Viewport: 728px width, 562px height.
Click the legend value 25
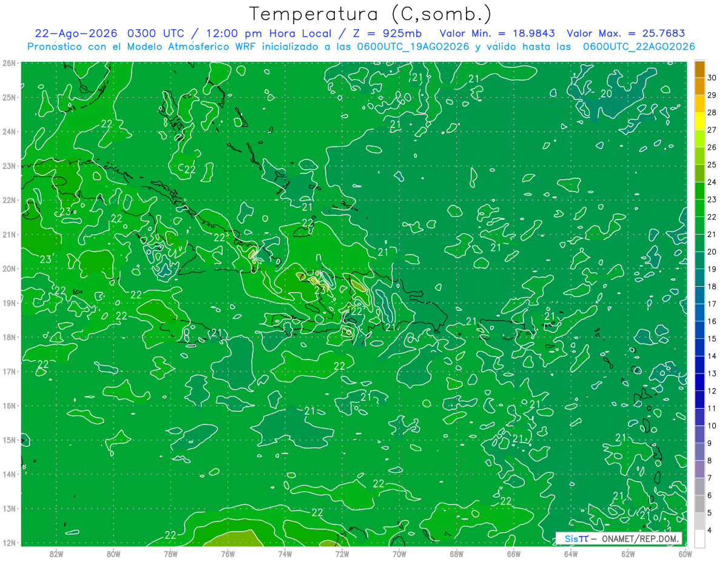coord(712,165)
